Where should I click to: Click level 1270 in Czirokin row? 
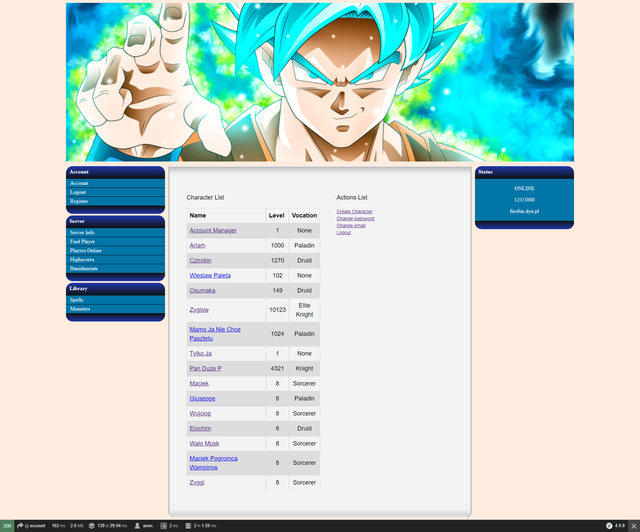(x=277, y=260)
